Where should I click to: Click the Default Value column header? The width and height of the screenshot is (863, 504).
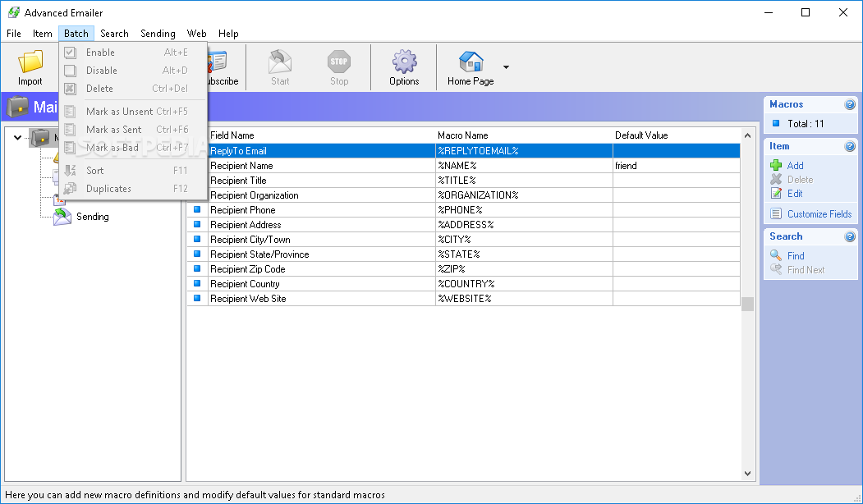click(x=676, y=135)
